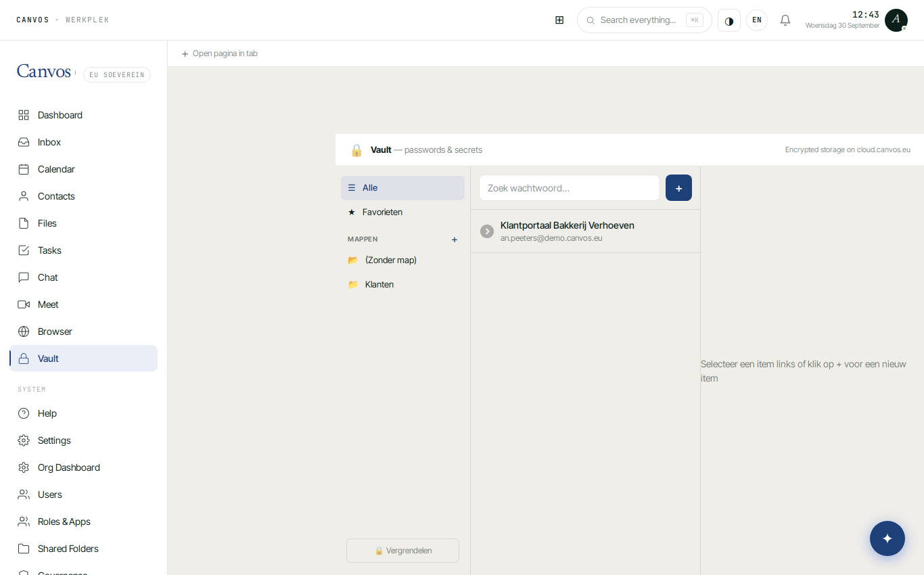Open the Inbox section
This screenshot has height=575, width=924.
point(83,142)
